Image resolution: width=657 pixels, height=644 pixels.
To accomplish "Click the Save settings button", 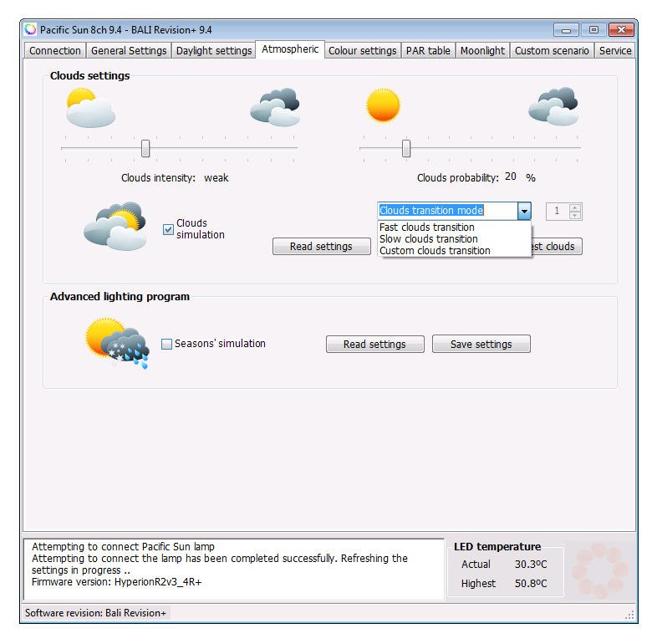I will (x=481, y=345).
